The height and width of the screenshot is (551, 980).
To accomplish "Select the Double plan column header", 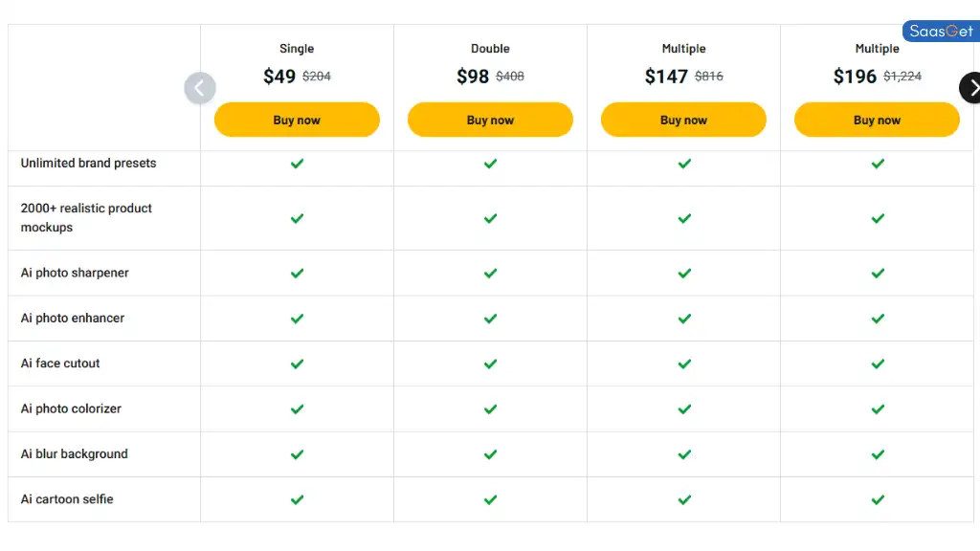I will click(x=490, y=48).
